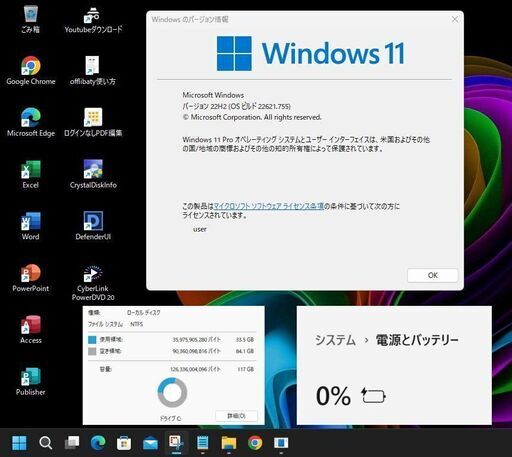Click the battery charging icon
The height and width of the screenshot is (457, 512).
click(373, 396)
